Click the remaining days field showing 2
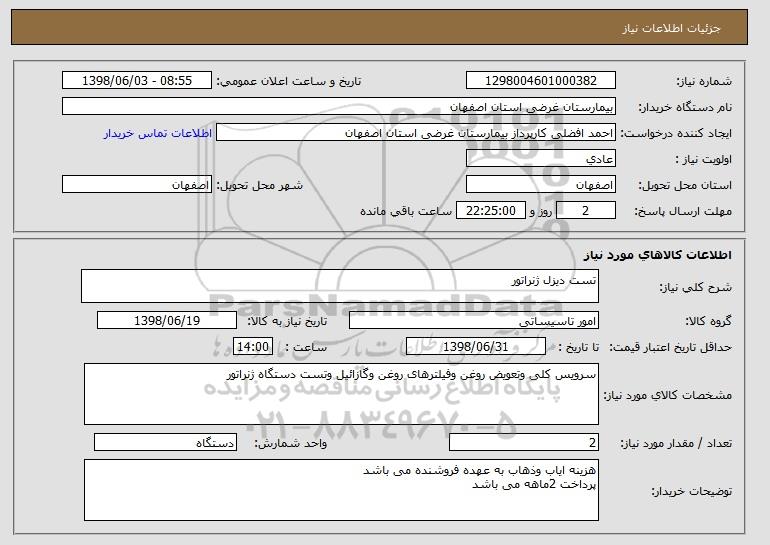 tap(585, 211)
